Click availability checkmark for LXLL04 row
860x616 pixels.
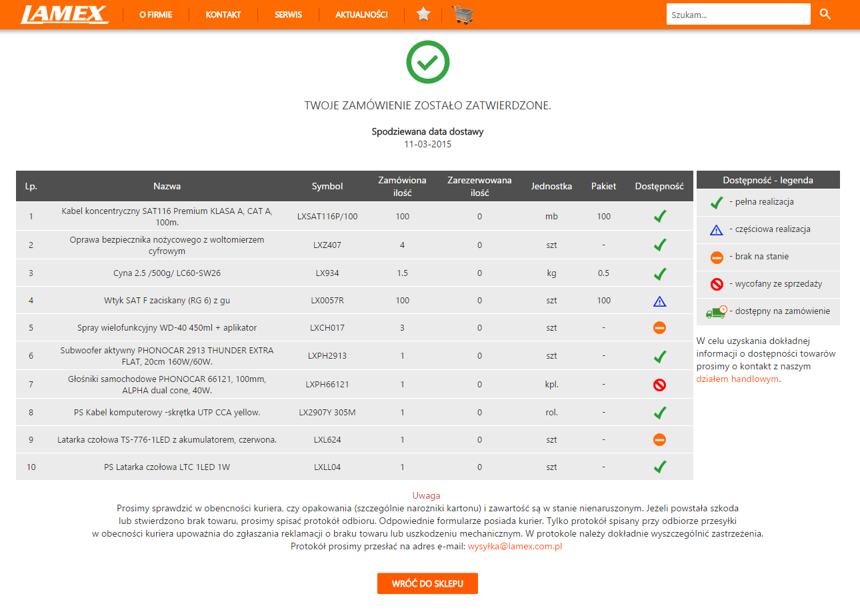click(x=659, y=467)
